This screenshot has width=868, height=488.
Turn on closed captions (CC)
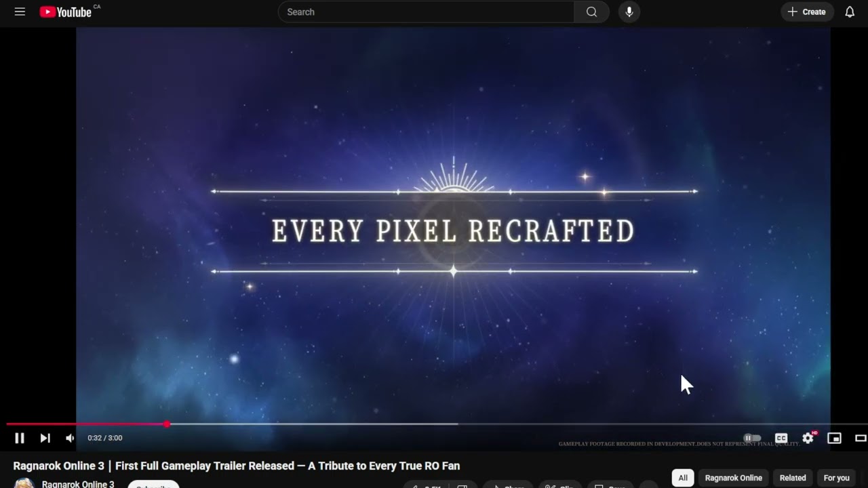pos(781,438)
